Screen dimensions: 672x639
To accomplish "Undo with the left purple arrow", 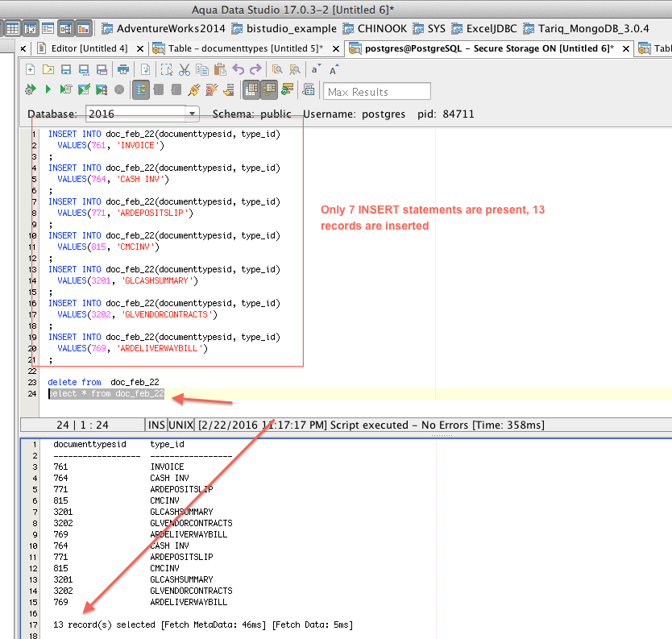I will coord(239,69).
